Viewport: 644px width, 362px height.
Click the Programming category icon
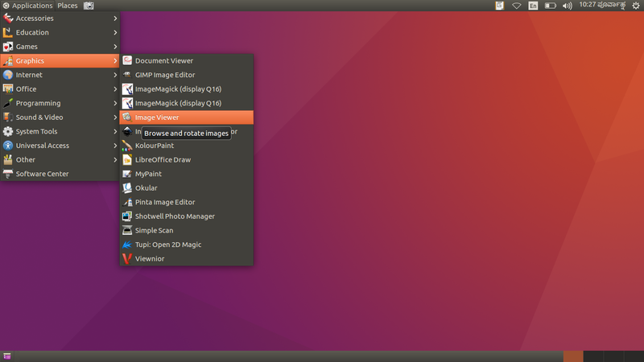pyautogui.click(x=8, y=103)
